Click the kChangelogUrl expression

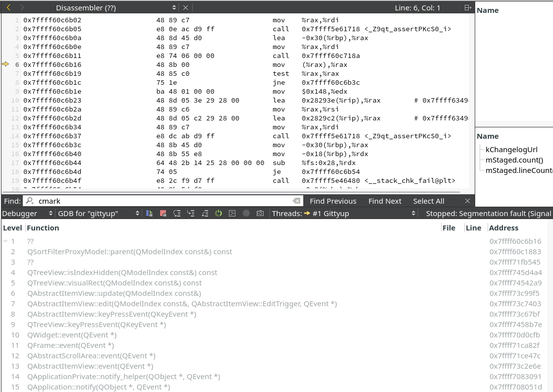click(x=511, y=150)
